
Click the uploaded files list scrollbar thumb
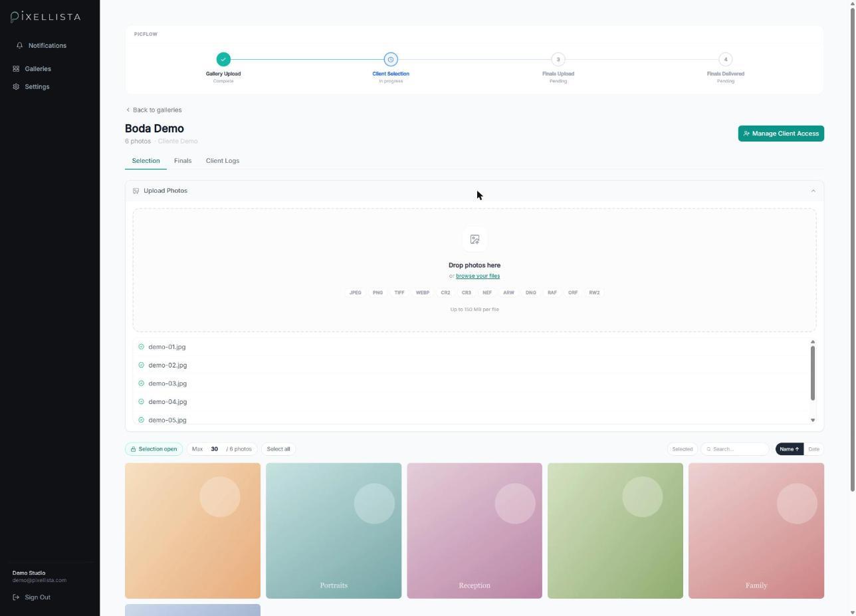click(x=813, y=373)
